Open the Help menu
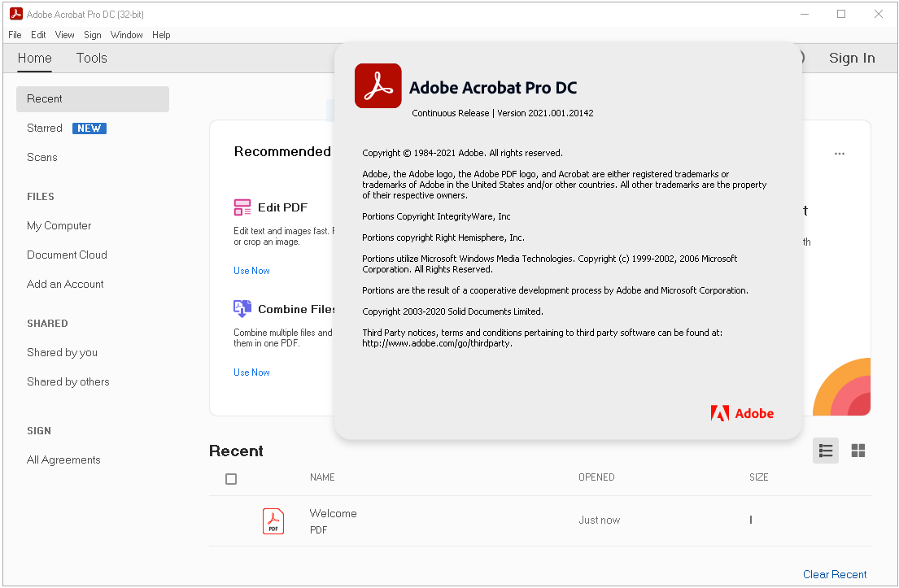 click(161, 35)
